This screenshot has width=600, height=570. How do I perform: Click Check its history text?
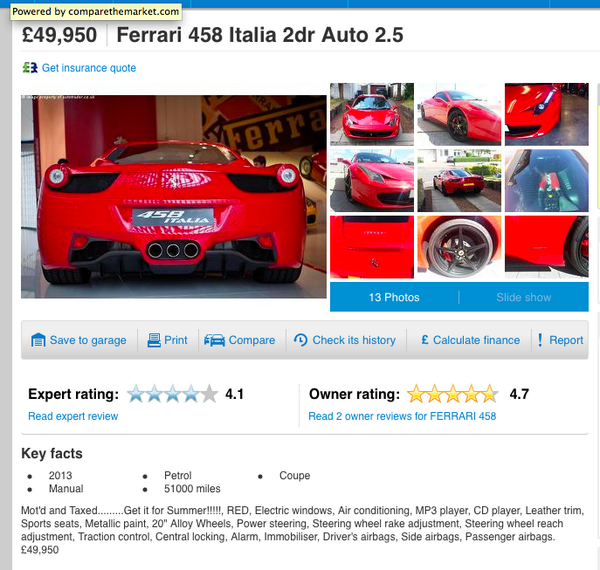[354, 340]
